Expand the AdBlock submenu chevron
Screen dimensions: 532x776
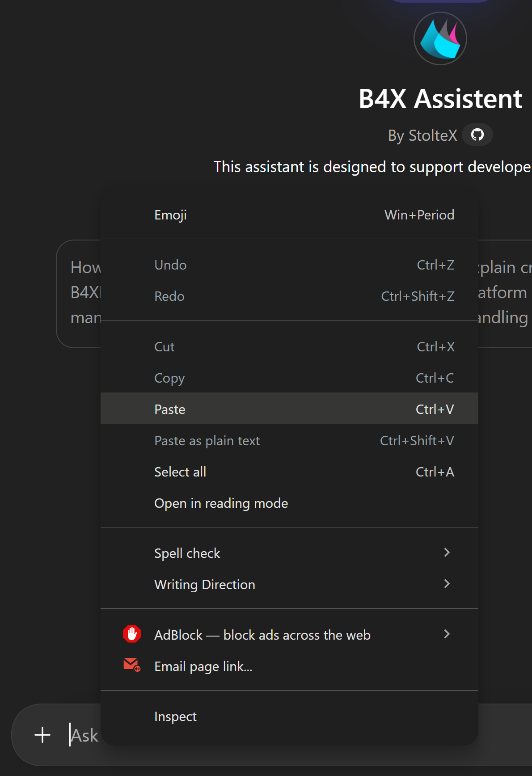447,634
